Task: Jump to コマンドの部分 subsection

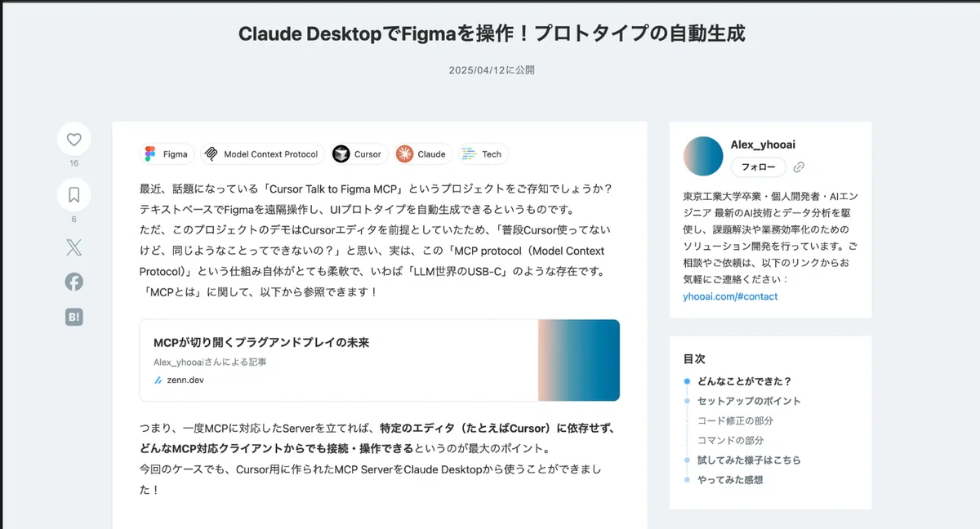Action: tap(730, 441)
